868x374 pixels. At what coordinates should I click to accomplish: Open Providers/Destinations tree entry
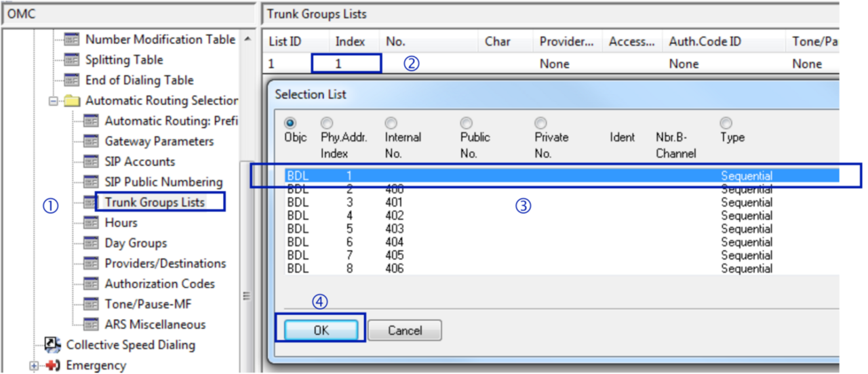165,263
